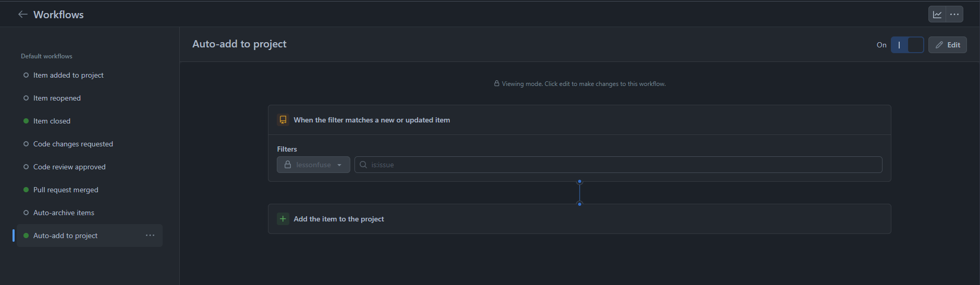Click the back arrow next to Workflows
The height and width of the screenshot is (285, 980).
[x=22, y=15]
